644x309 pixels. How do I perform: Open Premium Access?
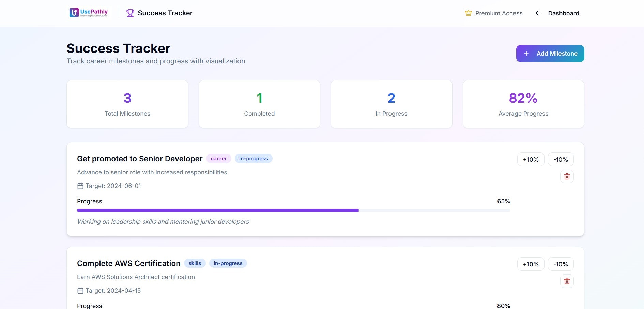pos(494,13)
